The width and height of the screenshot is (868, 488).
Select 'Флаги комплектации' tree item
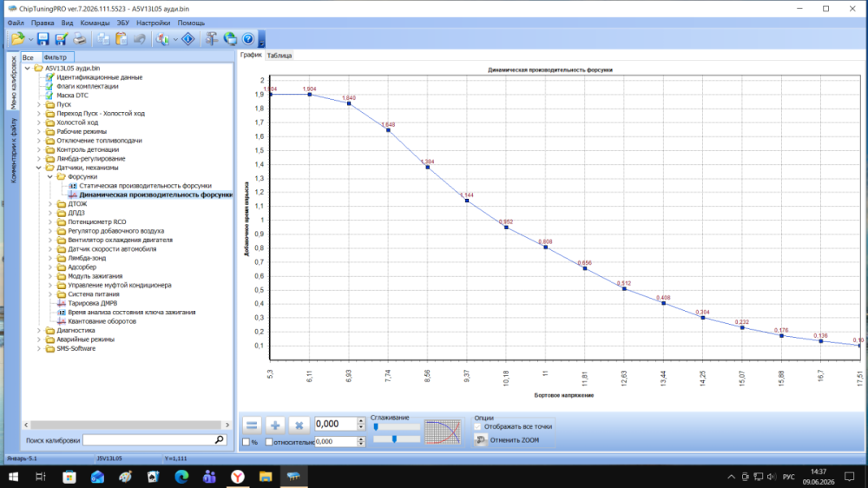coord(87,87)
